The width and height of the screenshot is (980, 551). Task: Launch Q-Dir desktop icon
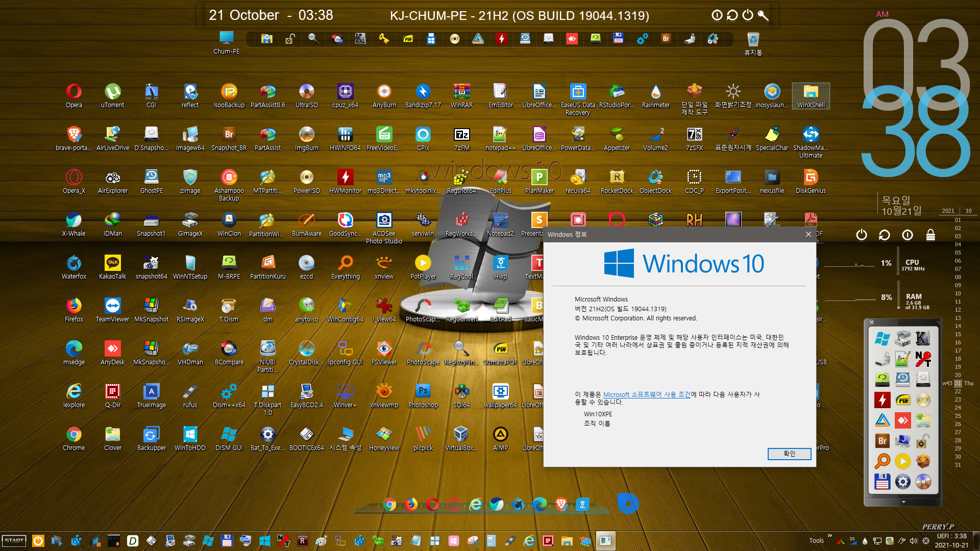click(112, 396)
